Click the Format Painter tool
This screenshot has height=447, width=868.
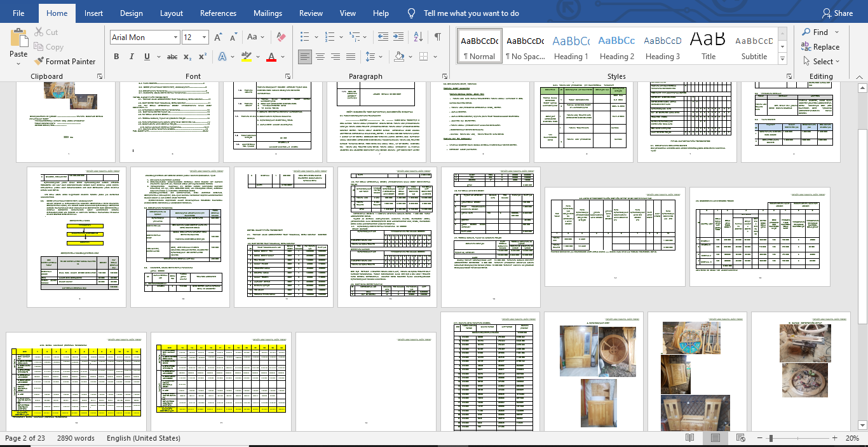pyautogui.click(x=65, y=62)
